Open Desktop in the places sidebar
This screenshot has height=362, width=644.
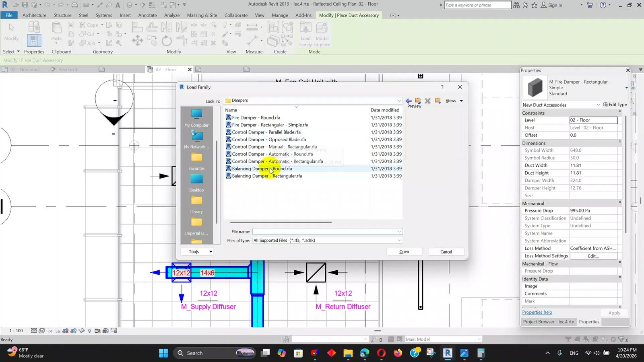tap(196, 183)
